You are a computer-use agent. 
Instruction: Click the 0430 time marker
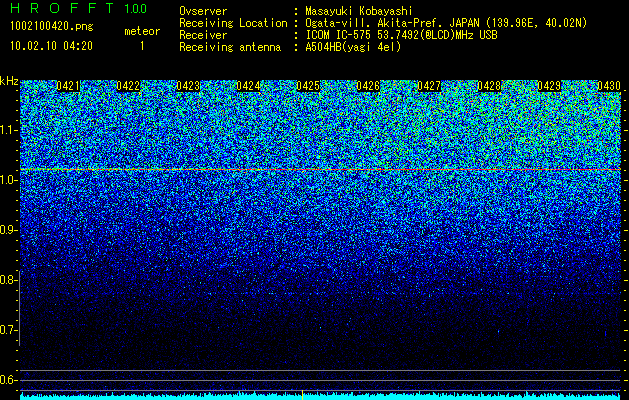[x=609, y=86]
